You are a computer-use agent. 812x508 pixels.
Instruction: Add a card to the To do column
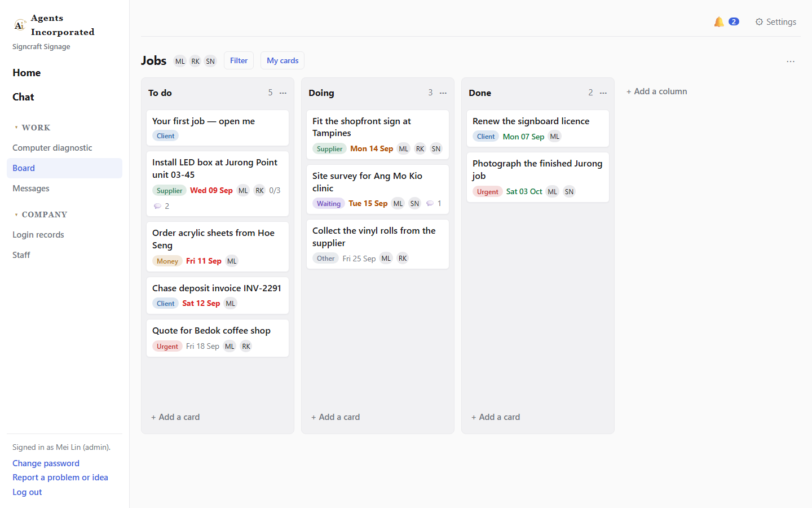coord(175,417)
